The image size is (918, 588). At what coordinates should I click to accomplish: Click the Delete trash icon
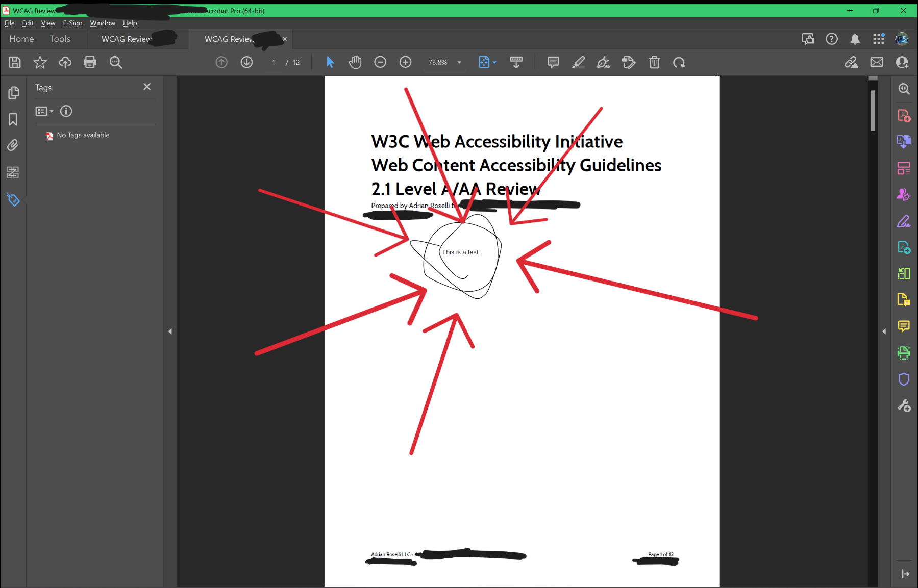pos(654,62)
